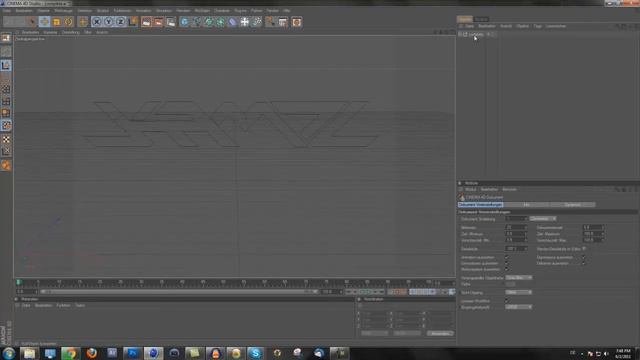Add a Cube primitive object
The image size is (640, 360).
pos(184,22)
